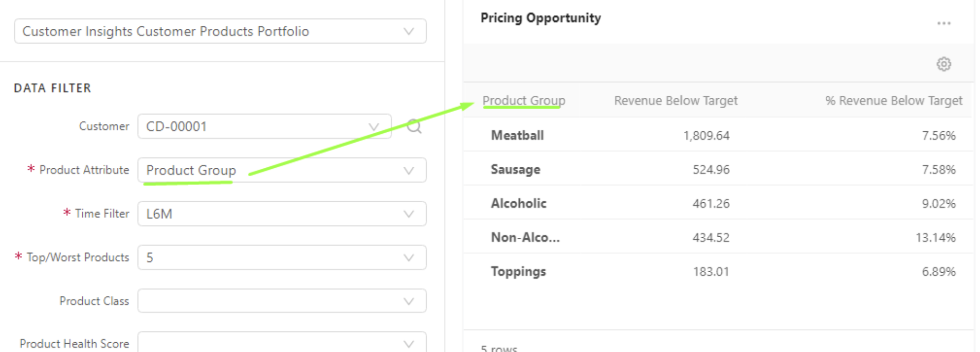Expand the Top/Worst Products dropdown
This screenshot has width=980, height=352.
pos(408,258)
